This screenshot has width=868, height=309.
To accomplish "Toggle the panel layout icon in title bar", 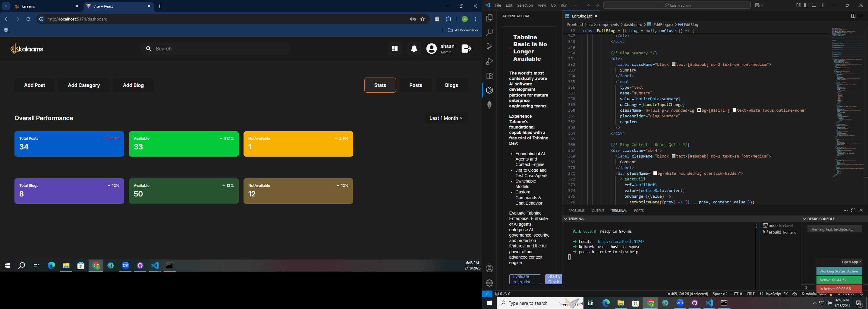I will pos(814,5).
